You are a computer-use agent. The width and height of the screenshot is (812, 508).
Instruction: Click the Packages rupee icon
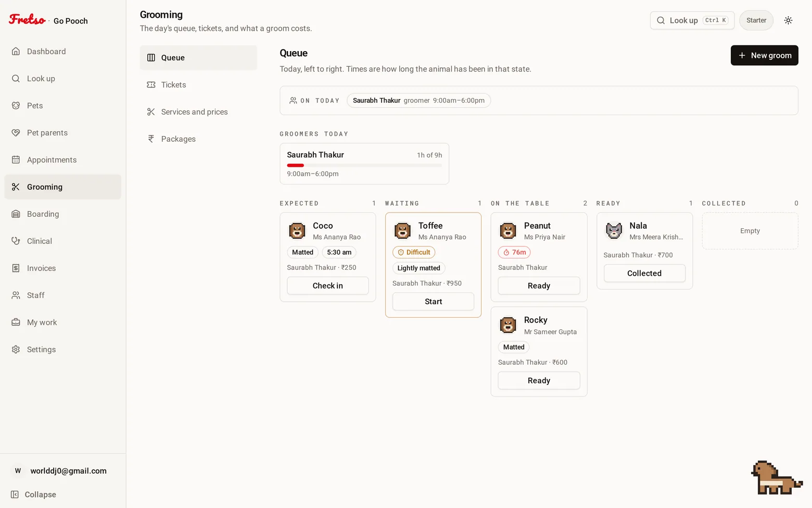151,139
